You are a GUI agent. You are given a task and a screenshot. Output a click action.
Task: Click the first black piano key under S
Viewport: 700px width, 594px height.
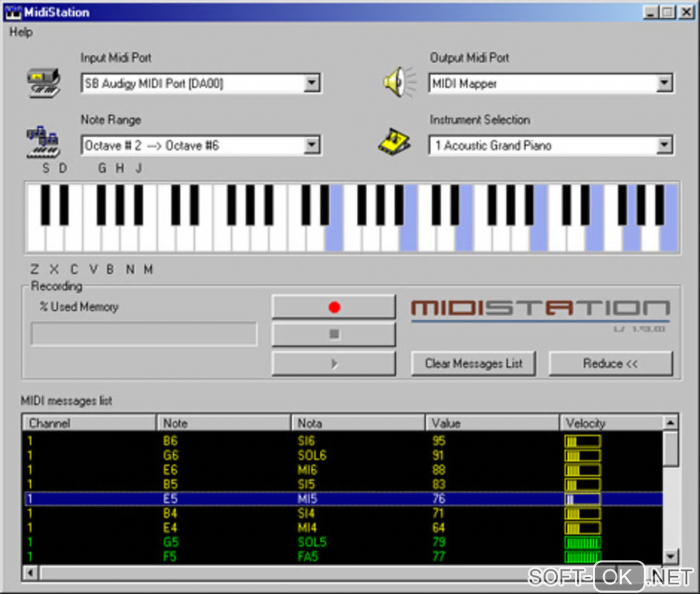point(45,204)
